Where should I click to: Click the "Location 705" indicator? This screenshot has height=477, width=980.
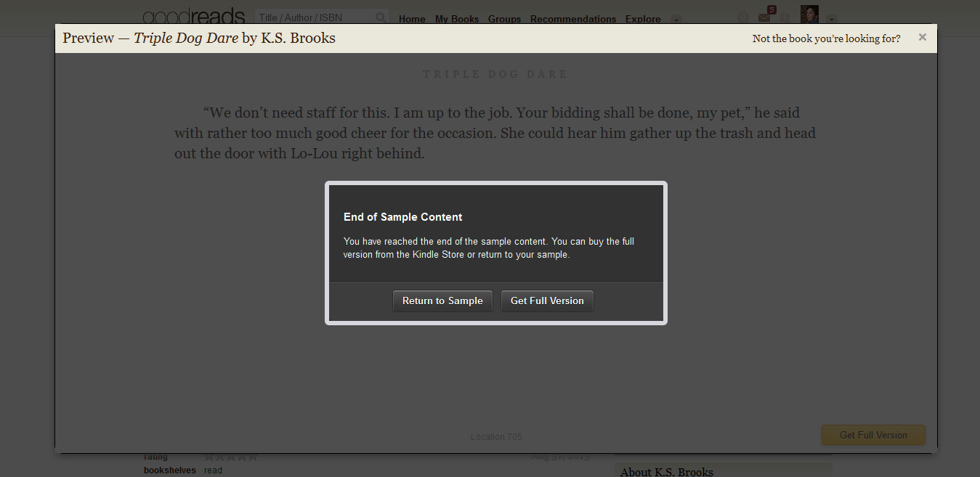click(x=496, y=436)
